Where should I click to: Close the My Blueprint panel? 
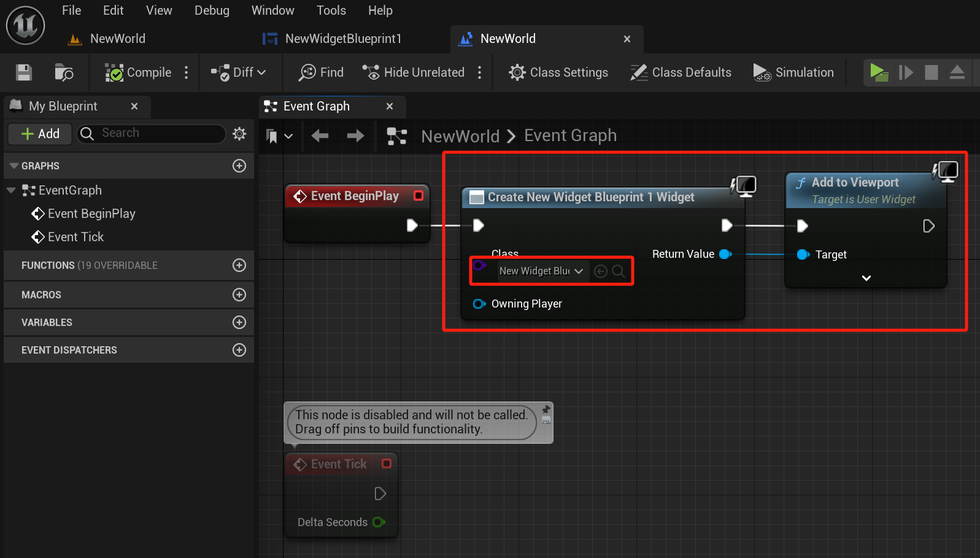pos(134,106)
